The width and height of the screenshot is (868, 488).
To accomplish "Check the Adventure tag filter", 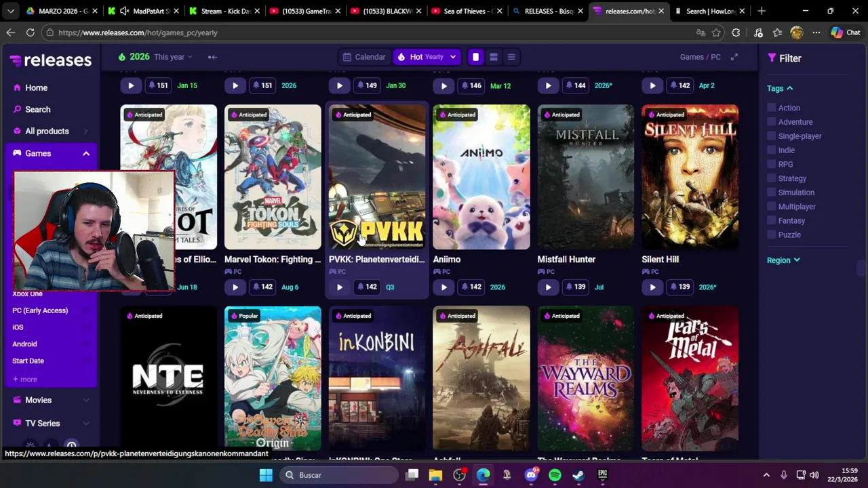I will click(x=771, y=122).
